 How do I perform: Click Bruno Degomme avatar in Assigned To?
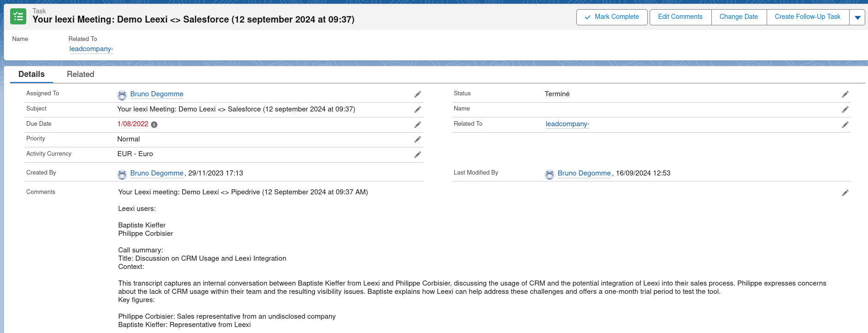122,95
